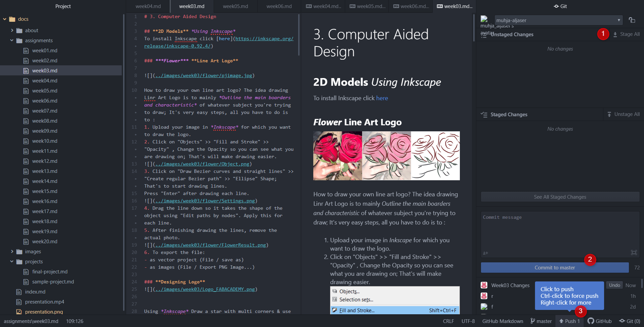This screenshot has height=327, width=644.
Task: Open the week06.md preview tab
Action: [x=411, y=6]
